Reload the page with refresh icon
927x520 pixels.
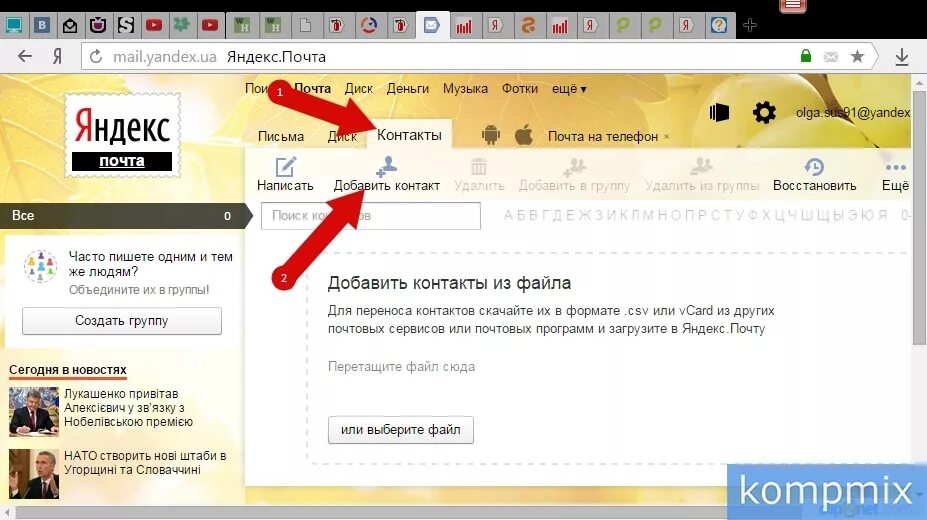(96, 57)
